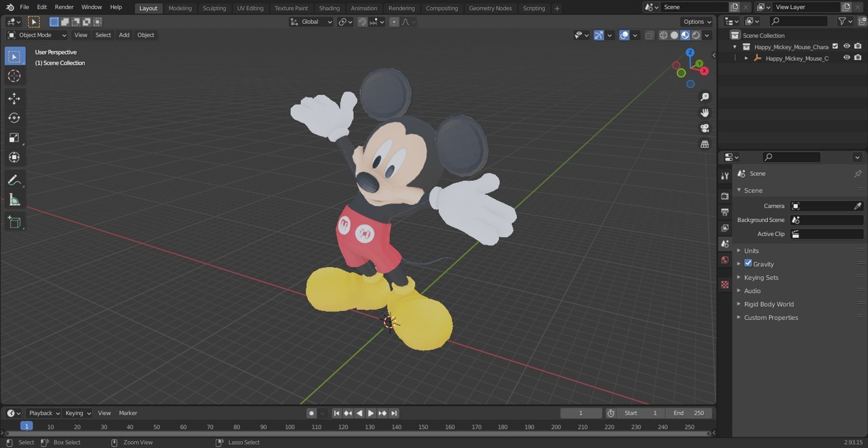The height and width of the screenshot is (448, 868).
Task: Open World properties tab
Action: (725, 260)
